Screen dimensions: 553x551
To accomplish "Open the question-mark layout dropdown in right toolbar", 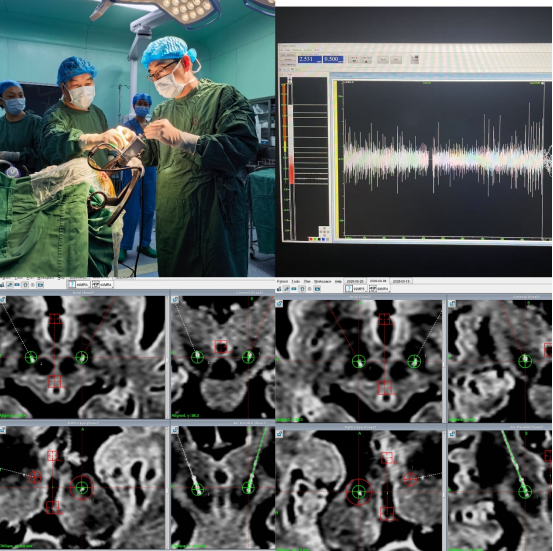I will click(x=355, y=289).
